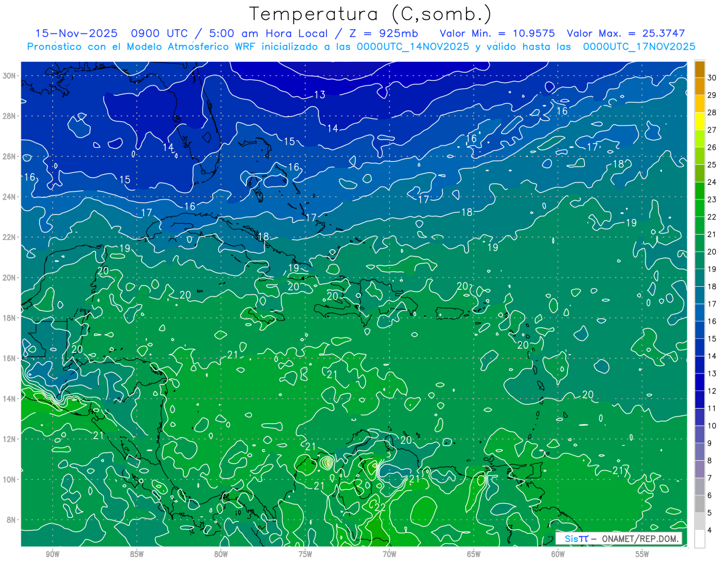
Task: Click the color scale value "7"
Action: pos(710,478)
